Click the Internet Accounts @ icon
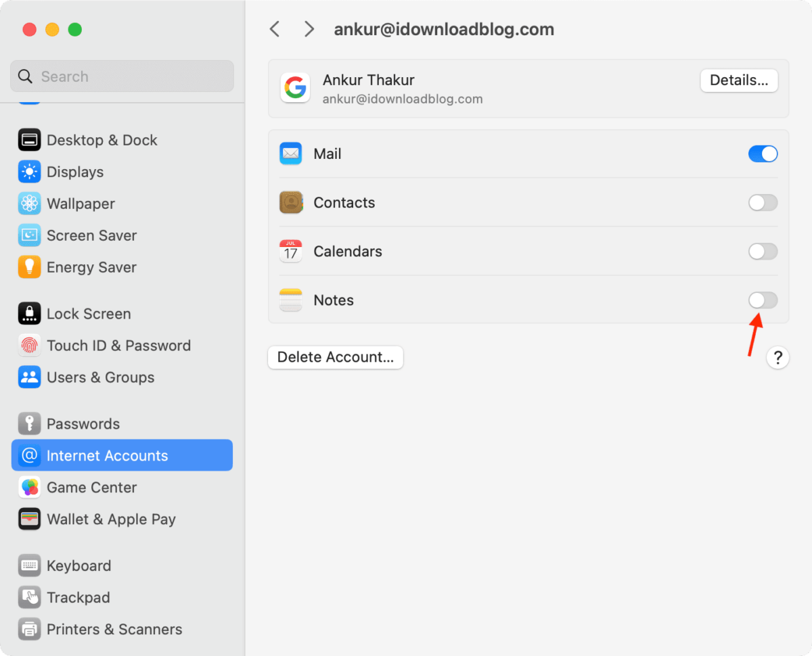The height and width of the screenshot is (656, 812). coord(29,456)
